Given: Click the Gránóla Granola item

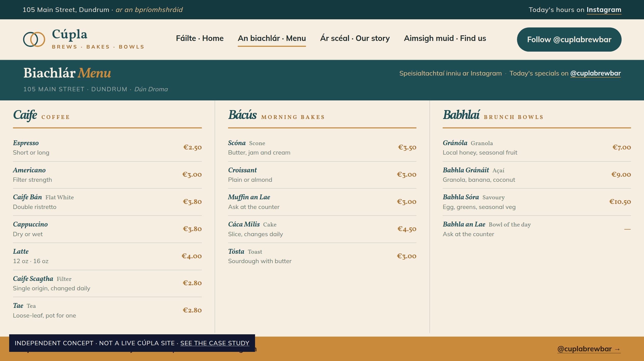Looking at the screenshot, I should [x=468, y=143].
